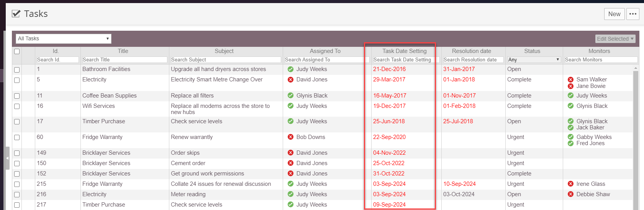Focus the Search Id. filter field

coord(57,60)
